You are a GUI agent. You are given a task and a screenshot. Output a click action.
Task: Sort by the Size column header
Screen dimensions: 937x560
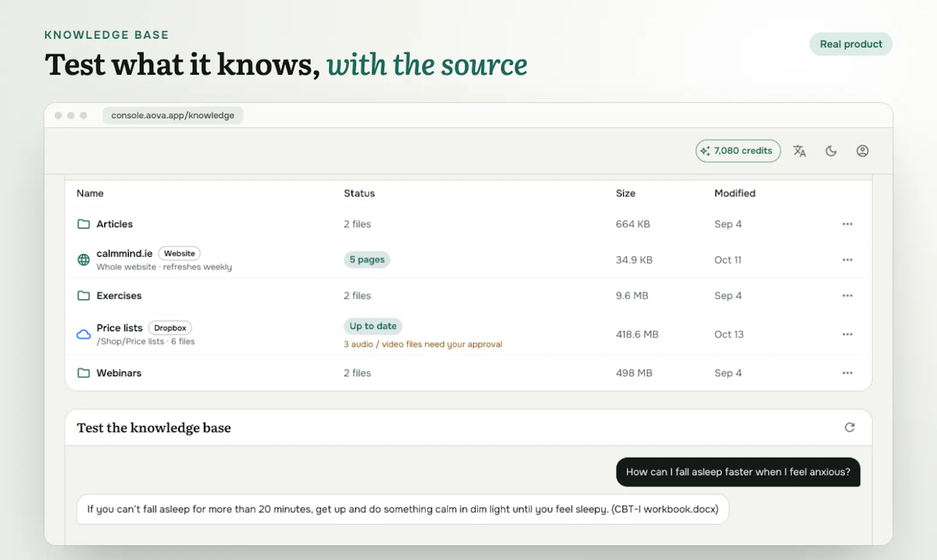pyautogui.click(x=625, y=193)
